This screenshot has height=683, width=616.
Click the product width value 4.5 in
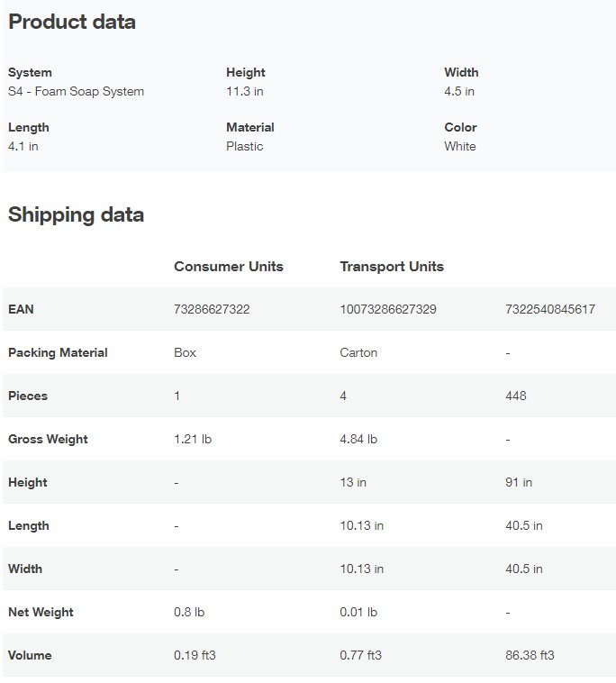click(x=459, y=91)
